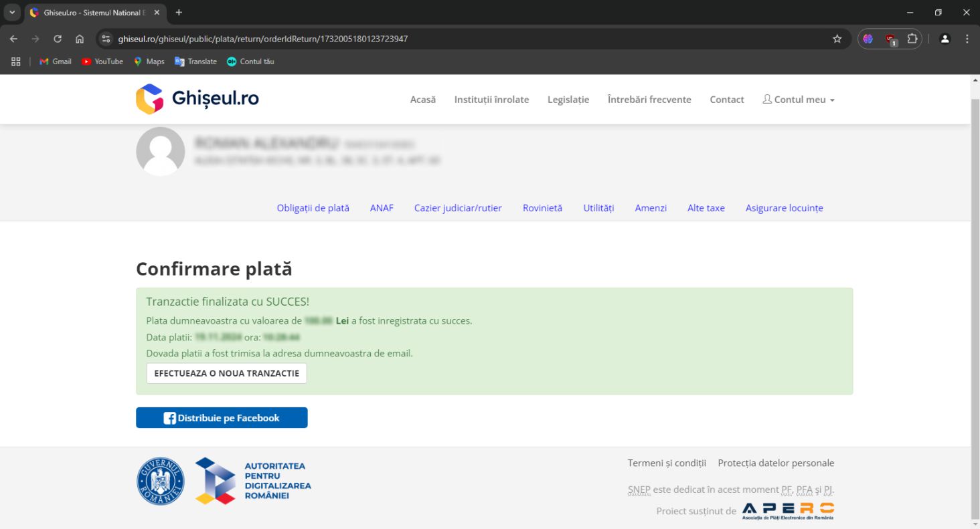Open the tab search dropdown arrow
The width and height of the screenshot is (980, 529).
coord(11,13)
